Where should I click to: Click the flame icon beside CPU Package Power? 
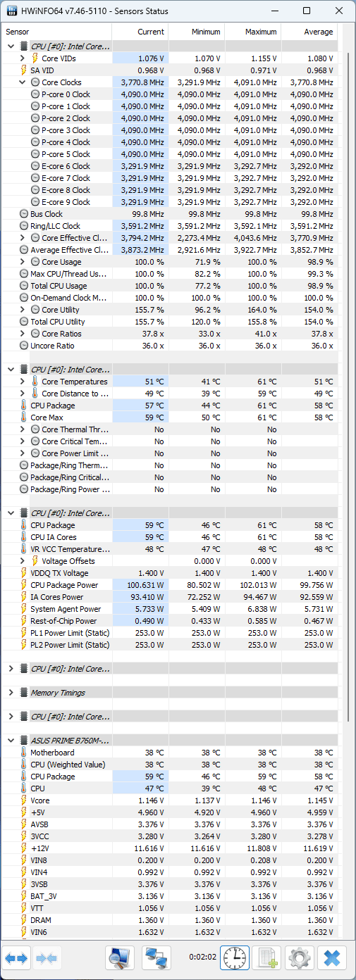(24, 585)
